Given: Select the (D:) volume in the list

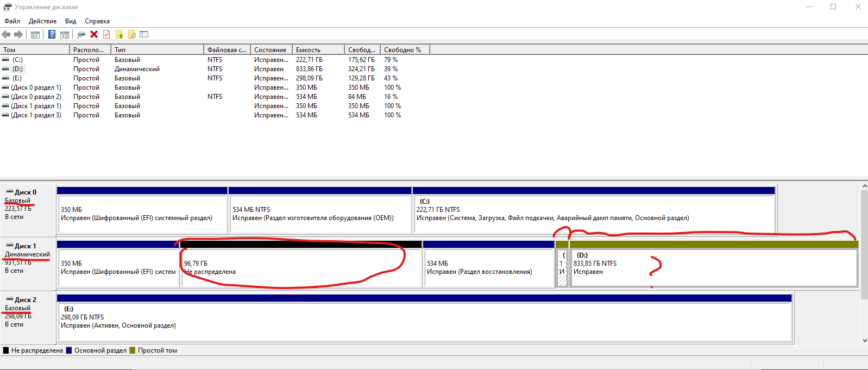Looking at the screenshot, I should click(18, 69).
